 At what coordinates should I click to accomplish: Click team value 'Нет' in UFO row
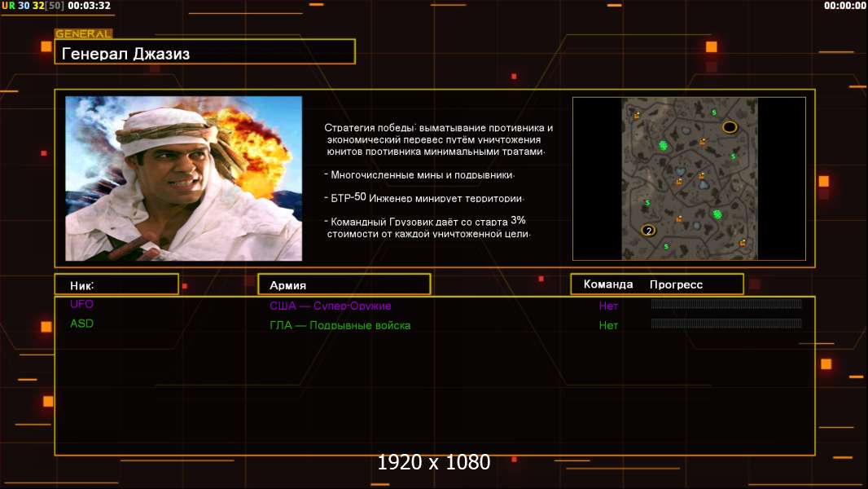tap(608, 306)
